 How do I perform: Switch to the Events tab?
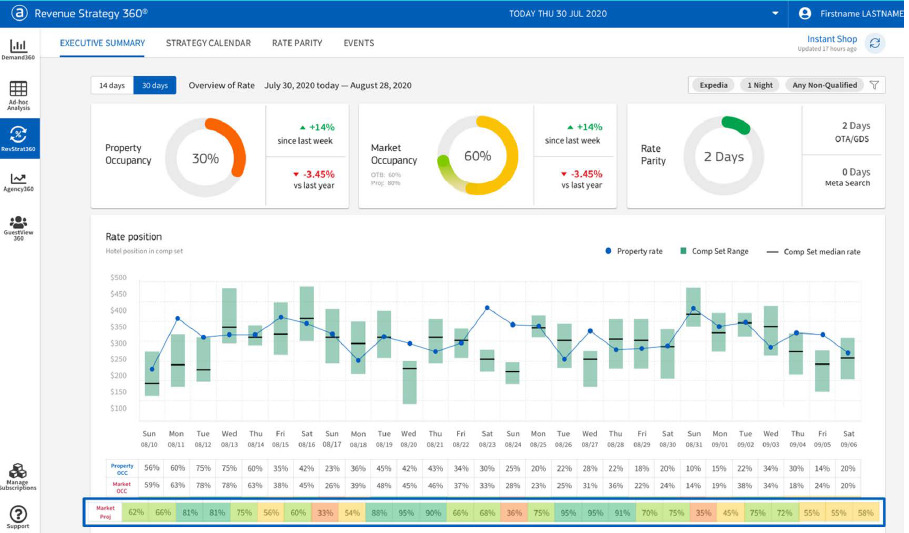pyautogui.click(x=359, y=43)
